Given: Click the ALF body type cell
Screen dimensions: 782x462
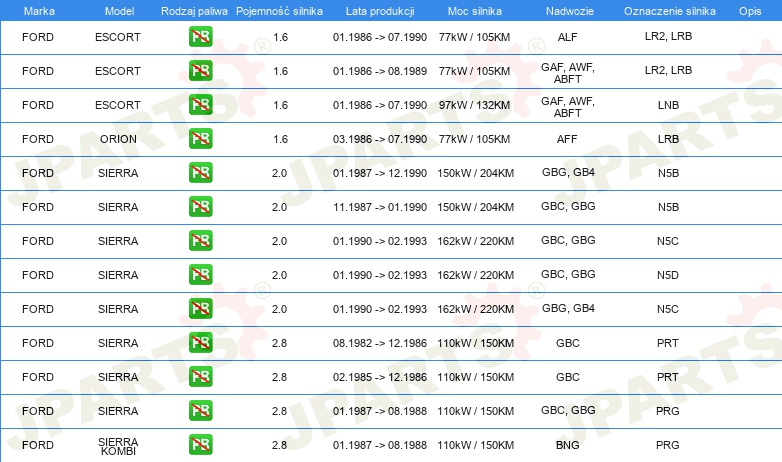Looking at the screenshot, I should pyautogui.click(x=568, y=37).
